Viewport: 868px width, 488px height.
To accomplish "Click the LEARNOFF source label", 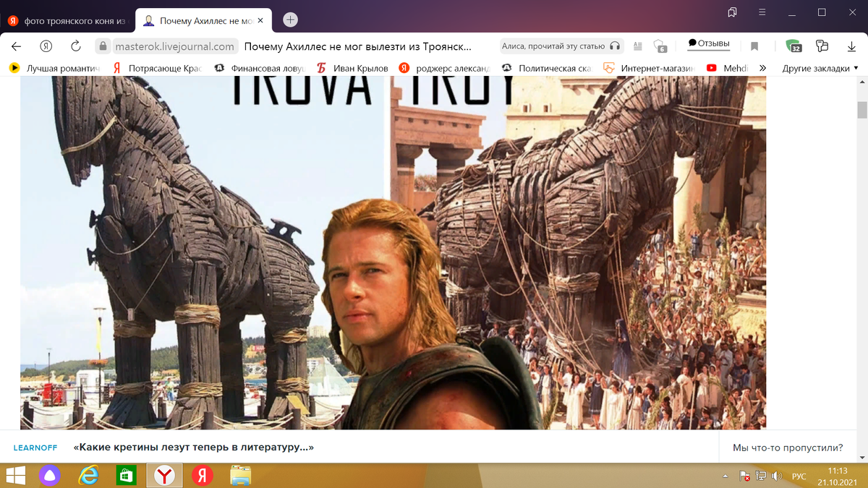I will pyautogui.click(x=35, y=448).
